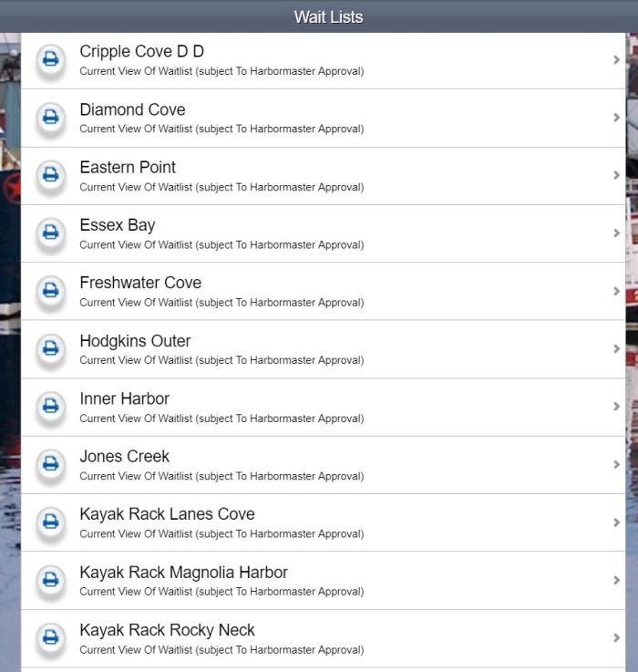638x672 pixels.
Task: Click the print icon for Hodgkins Outer
Action: coord(51,349)
